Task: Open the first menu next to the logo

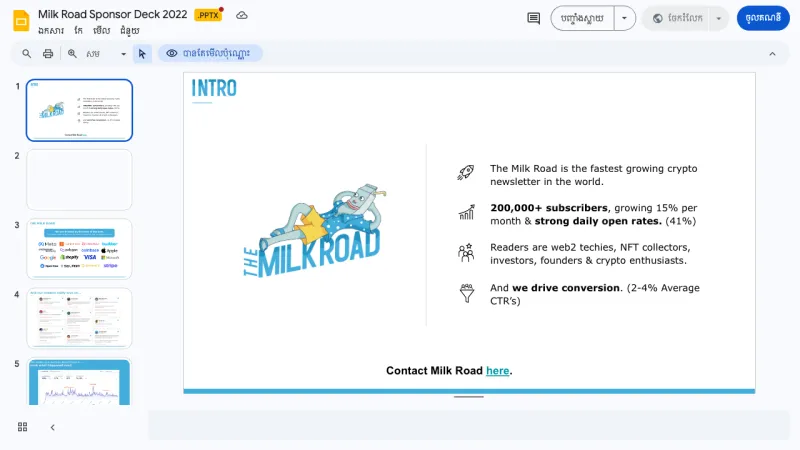Action: pos(51,31)
